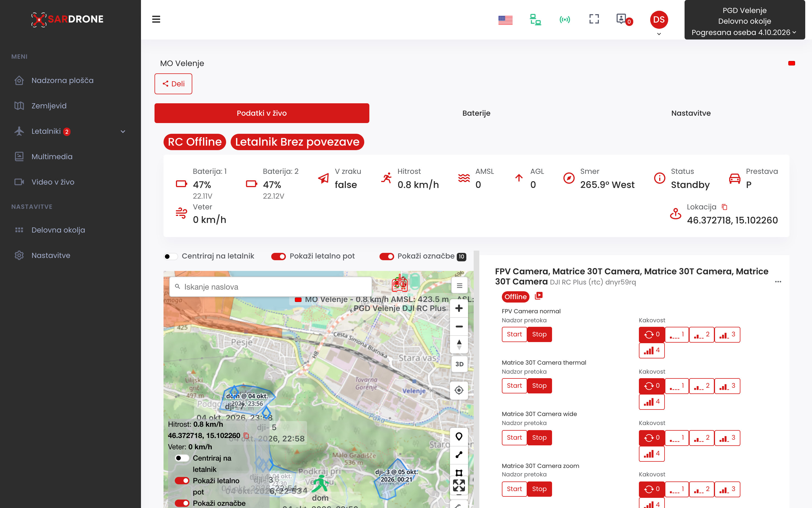
Task: Toggle Pokaži označbe inside map overlay
Action: pos(182,503)
